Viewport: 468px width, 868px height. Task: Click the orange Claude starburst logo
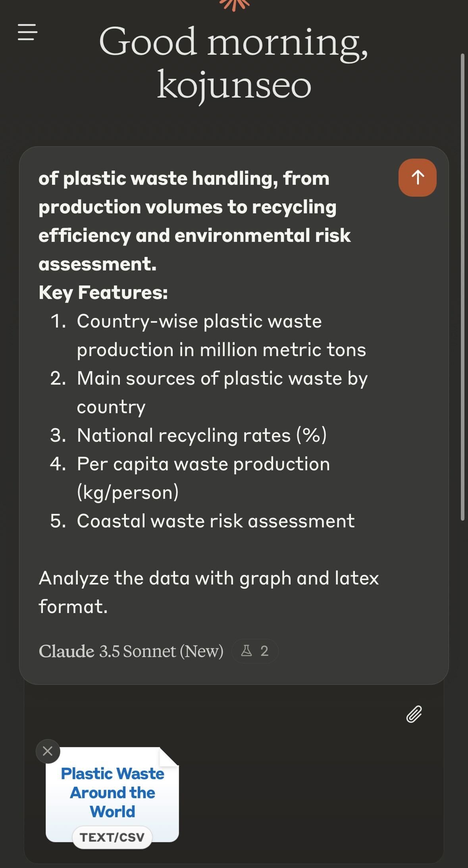pos(234,4)
